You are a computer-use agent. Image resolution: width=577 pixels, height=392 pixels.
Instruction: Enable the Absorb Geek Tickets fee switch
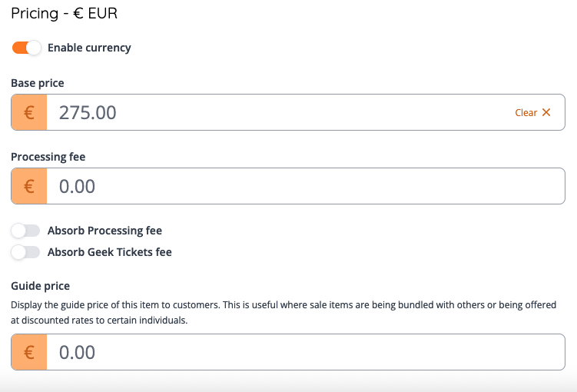click(25, 252)
